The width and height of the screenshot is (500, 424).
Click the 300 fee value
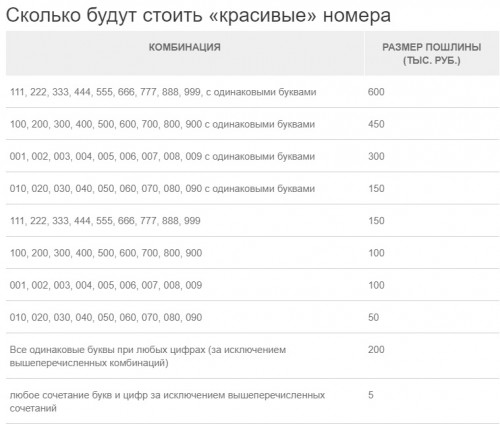(376, 156)
